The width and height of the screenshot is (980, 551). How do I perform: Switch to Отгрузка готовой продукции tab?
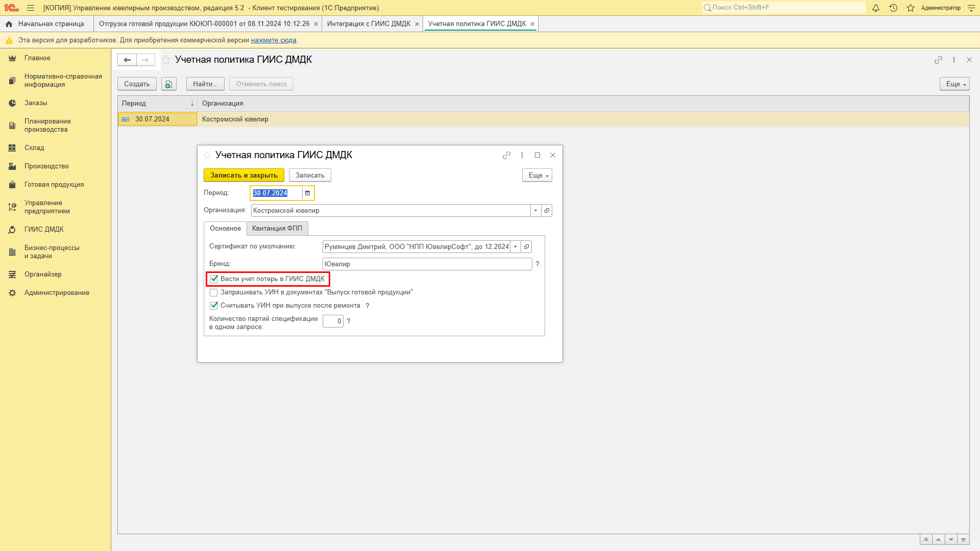(204, 24)
